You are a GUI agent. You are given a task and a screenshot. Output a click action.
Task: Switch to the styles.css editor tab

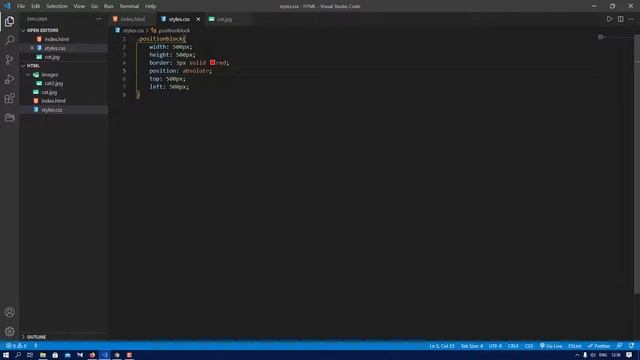(x=179, y=19)
